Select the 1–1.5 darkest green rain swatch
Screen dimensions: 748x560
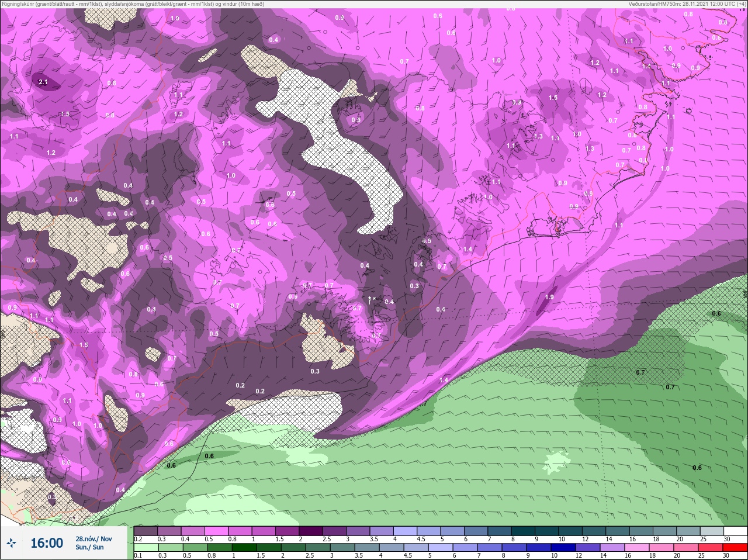[244, 548]
